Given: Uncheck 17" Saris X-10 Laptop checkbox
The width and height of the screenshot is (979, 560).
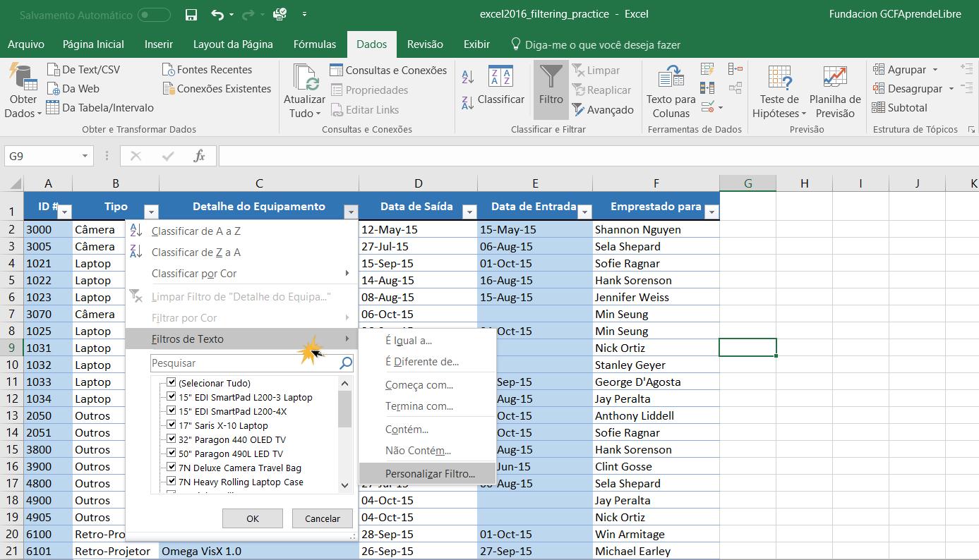Looking at the screenshot, I should [x=171, y=425].
